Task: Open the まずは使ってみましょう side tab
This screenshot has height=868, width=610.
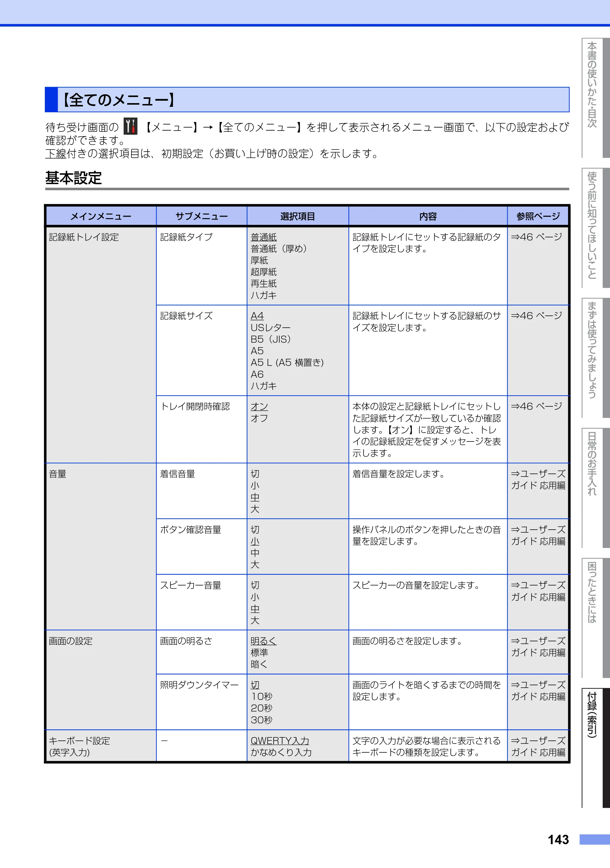Action: click(595, 358)
